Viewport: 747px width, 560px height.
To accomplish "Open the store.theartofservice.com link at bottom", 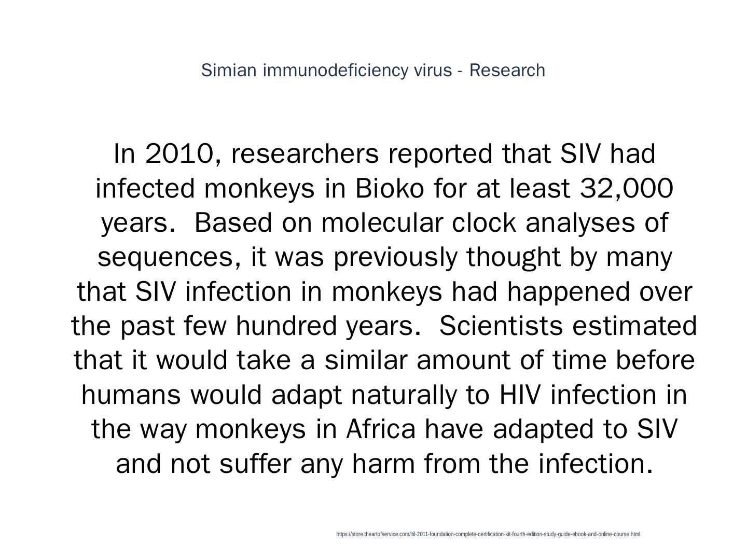I will point(488,534).
